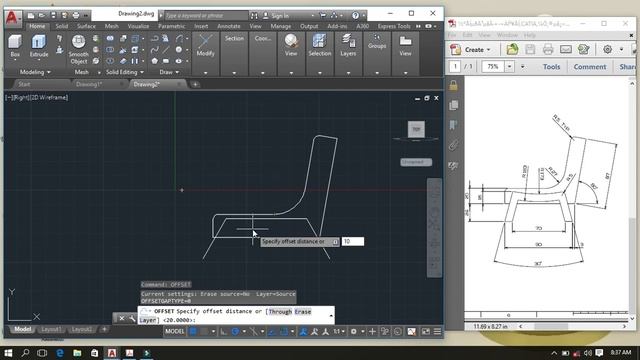This screenshot has width=640, height=360.
Task: Click Acrobat page number field
Action: 455,67
